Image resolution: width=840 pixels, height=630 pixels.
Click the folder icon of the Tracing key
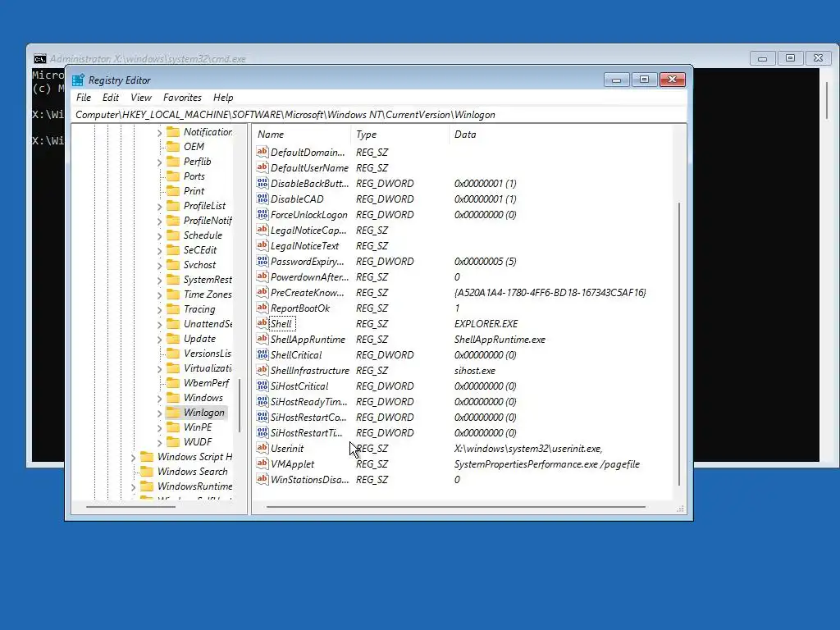point(173,308)
